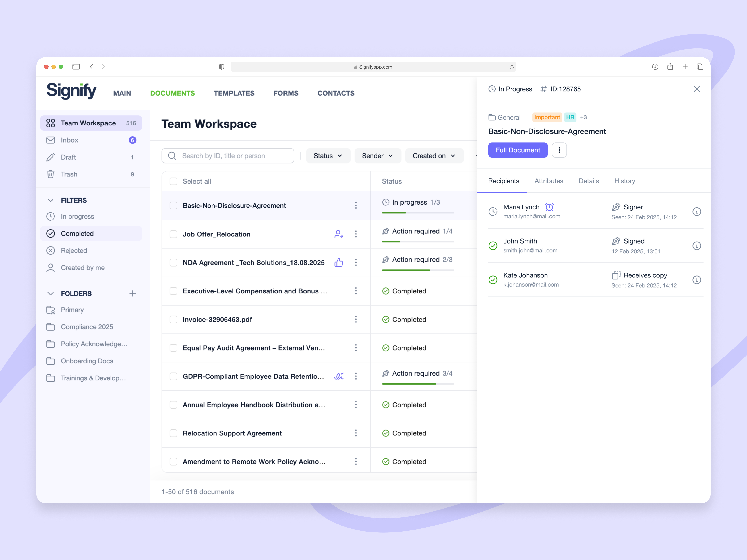Screen dimensions: 747x560
Task: Tick checkbox for Relocation Support Agreement
Action: click(174, 433)
